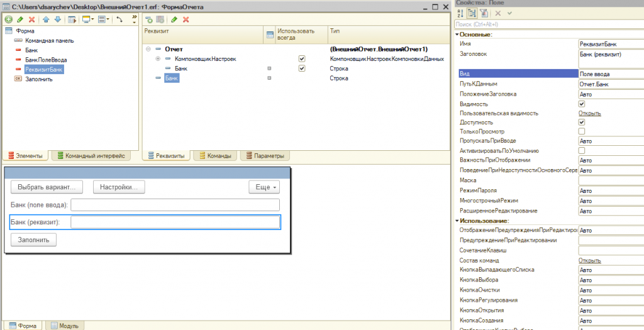The height and width of the screenshot is (330, 644).
Task: Open the monitor preview dropdown icon
Action: [x=88, y=19]
